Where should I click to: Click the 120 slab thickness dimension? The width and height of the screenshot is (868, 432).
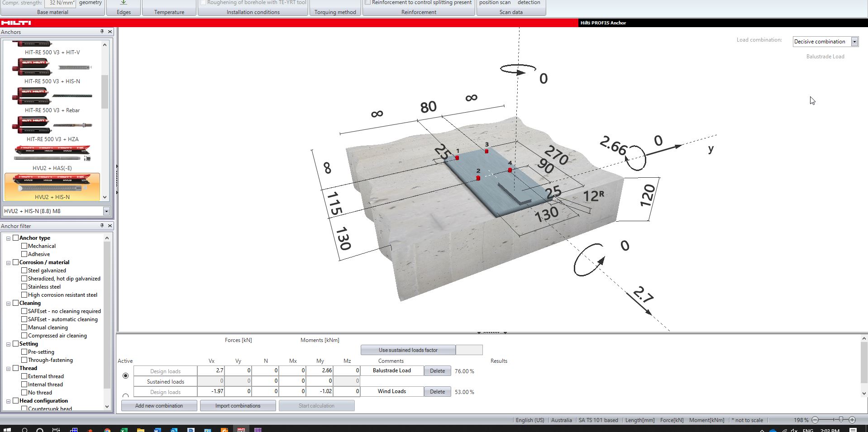(648, 195)
